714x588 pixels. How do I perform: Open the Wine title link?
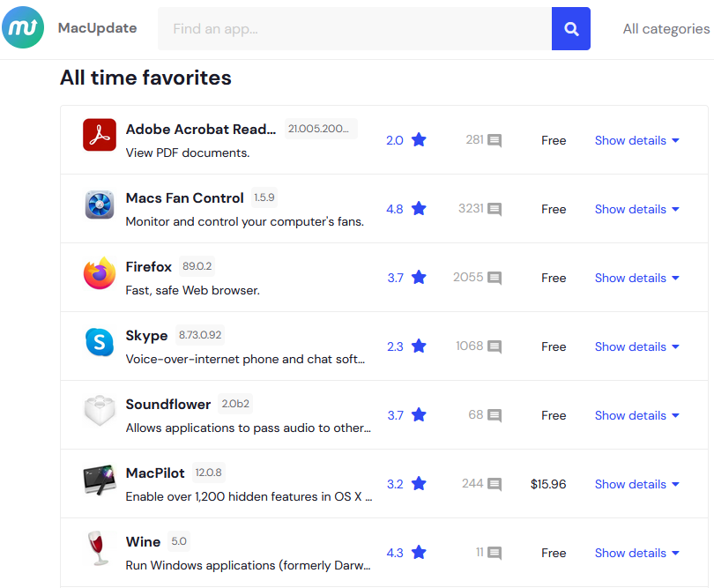(143, 542)
